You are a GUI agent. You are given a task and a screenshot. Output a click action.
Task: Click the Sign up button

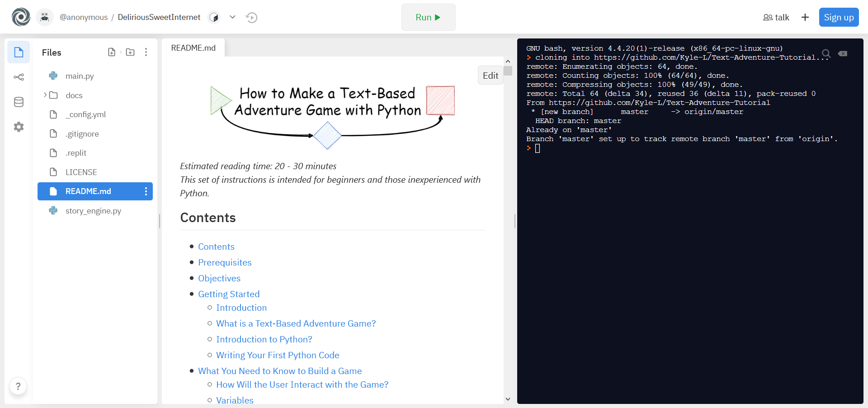click(x=839, y=17)
